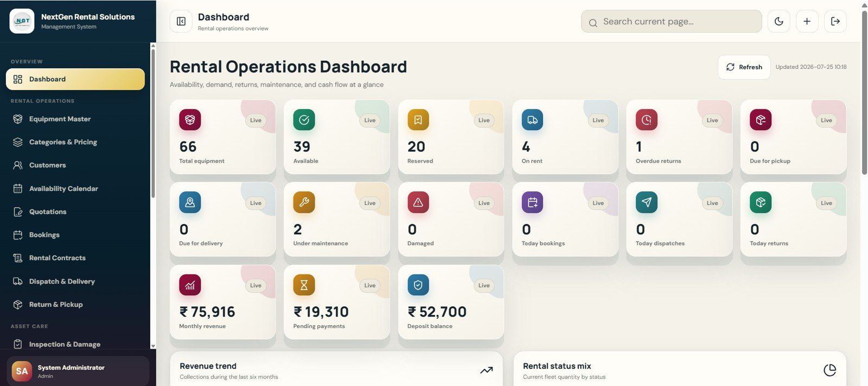868x386 pixels.
Task: Click the ₹ 75,916 Monthly revenue figure
Action: (x=207, y=312)
